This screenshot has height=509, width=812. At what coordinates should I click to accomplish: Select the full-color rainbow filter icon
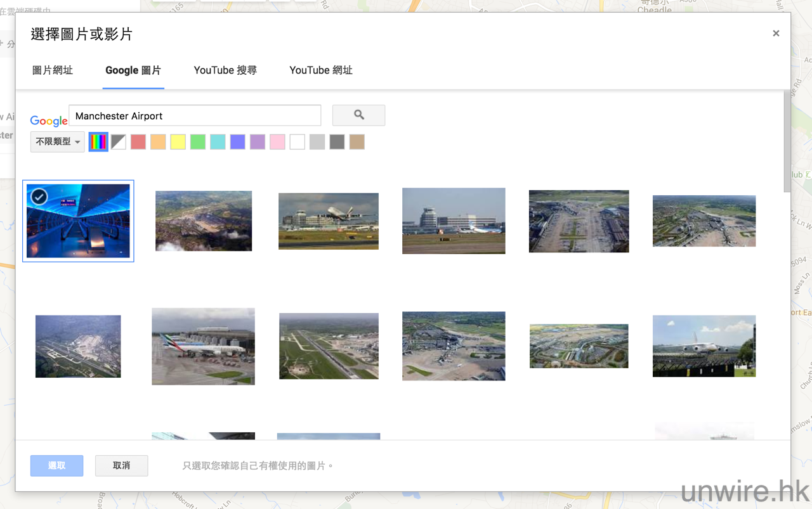click(x=98, y=142)
